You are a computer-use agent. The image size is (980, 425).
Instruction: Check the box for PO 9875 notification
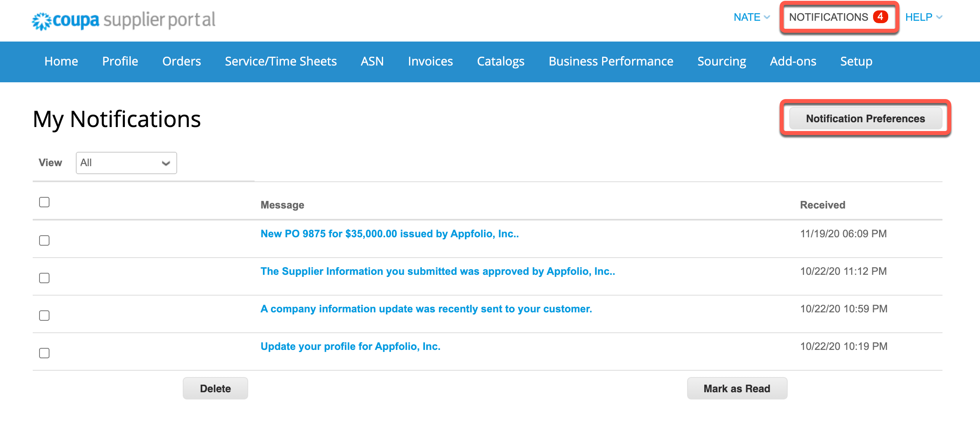click(44, 240)
